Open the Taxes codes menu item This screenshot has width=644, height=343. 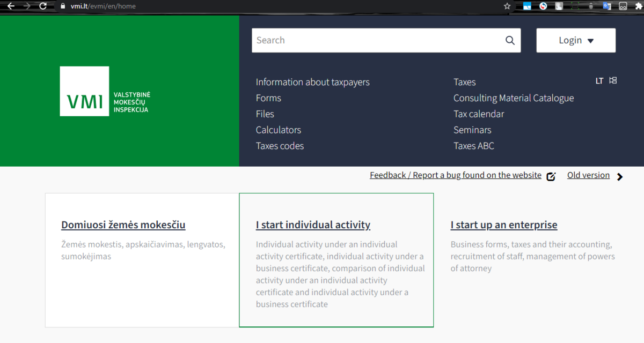click(x=280, y=146)
